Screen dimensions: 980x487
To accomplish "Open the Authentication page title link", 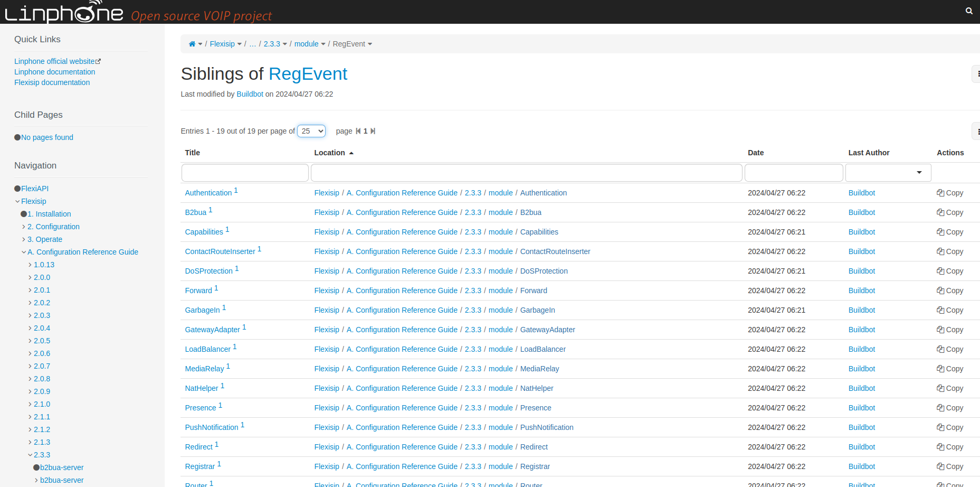I will pos(208,193).
